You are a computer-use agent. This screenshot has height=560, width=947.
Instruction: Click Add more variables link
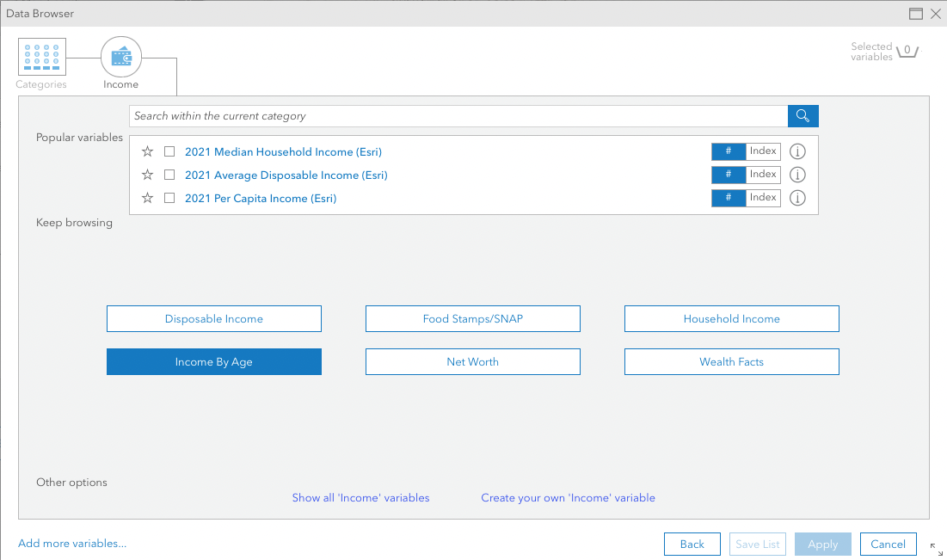(x=72, y=543)
